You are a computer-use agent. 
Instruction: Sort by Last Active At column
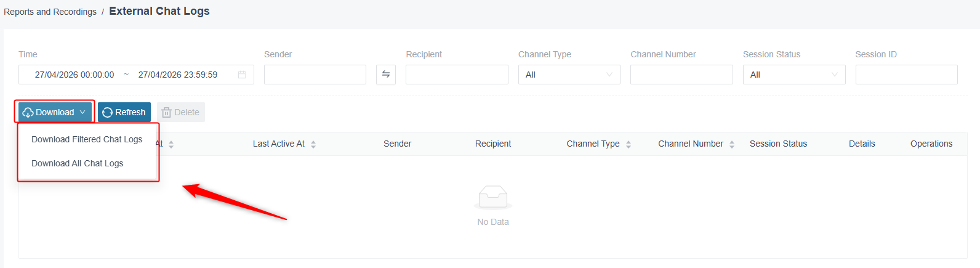click(313, 144)
